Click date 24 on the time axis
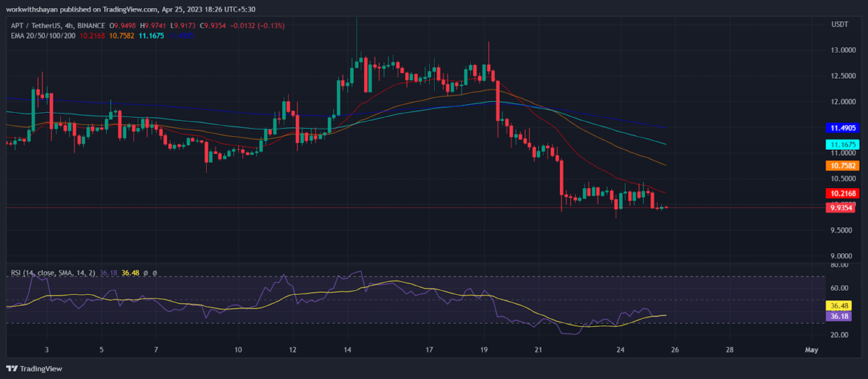868x379 pixels. 621,349
